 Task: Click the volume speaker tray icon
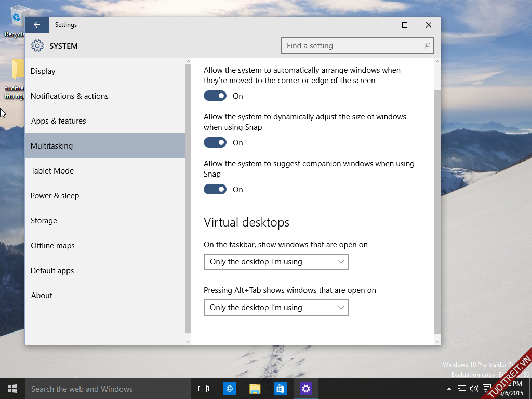pos(474,389)
